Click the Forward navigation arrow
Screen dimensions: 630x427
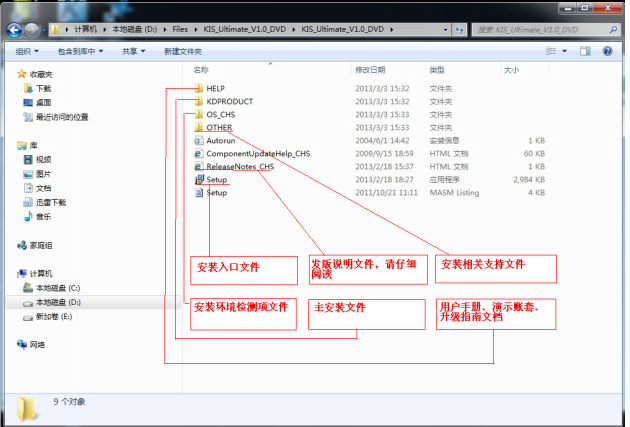point(31,30)
